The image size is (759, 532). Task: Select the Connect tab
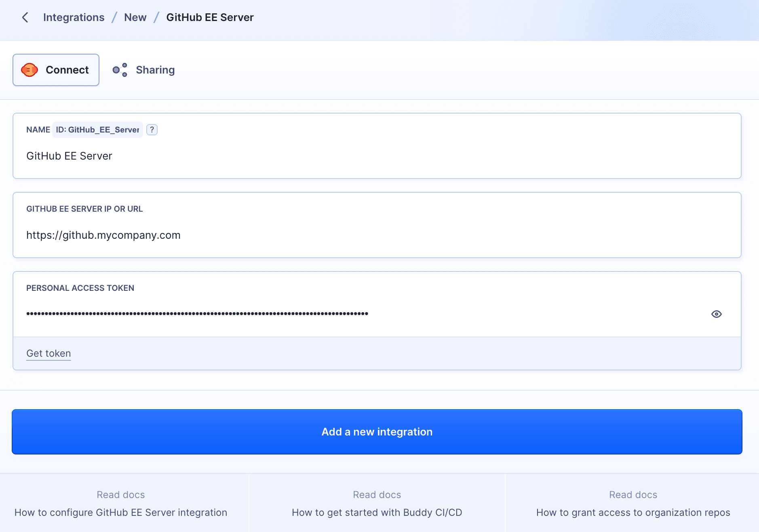pos(56,70)
